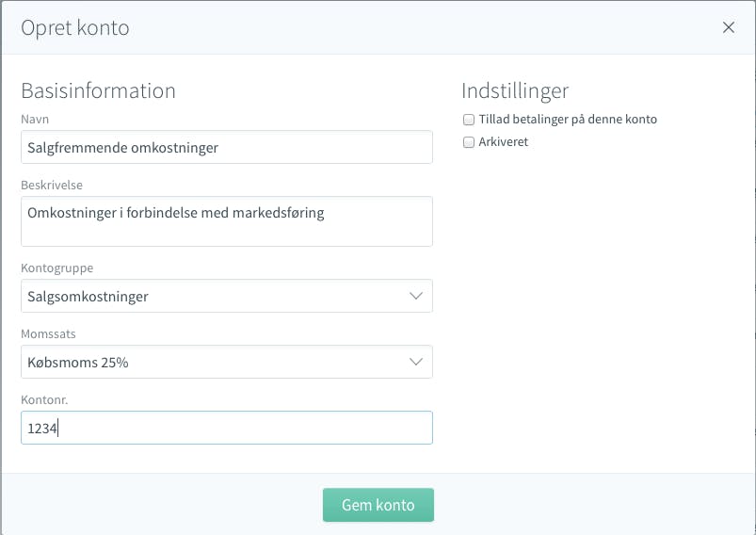Focus the Kontonr. field containing 1234
Image resolution: width=756 pixels, height=535 pixels.
pos(227,428)
